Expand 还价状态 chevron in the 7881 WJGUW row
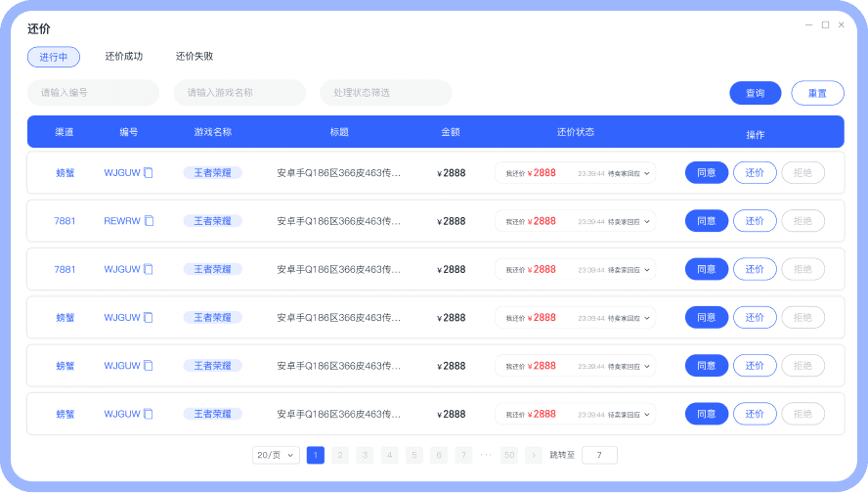868x493 pixels. pos(646,270)
